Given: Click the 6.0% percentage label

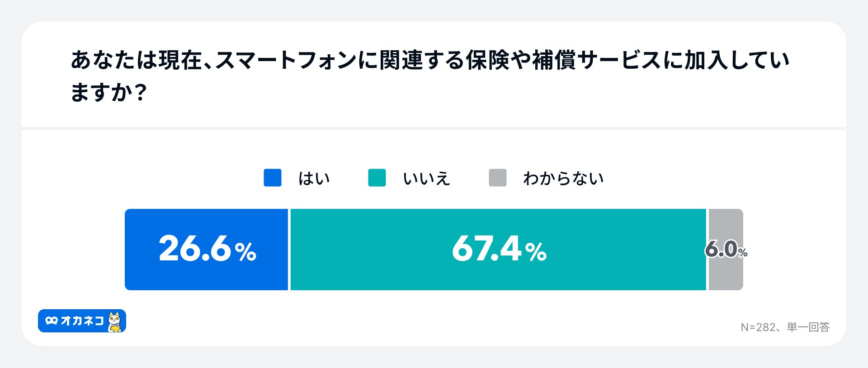Looking at the screenshot, I should point(726,250).
